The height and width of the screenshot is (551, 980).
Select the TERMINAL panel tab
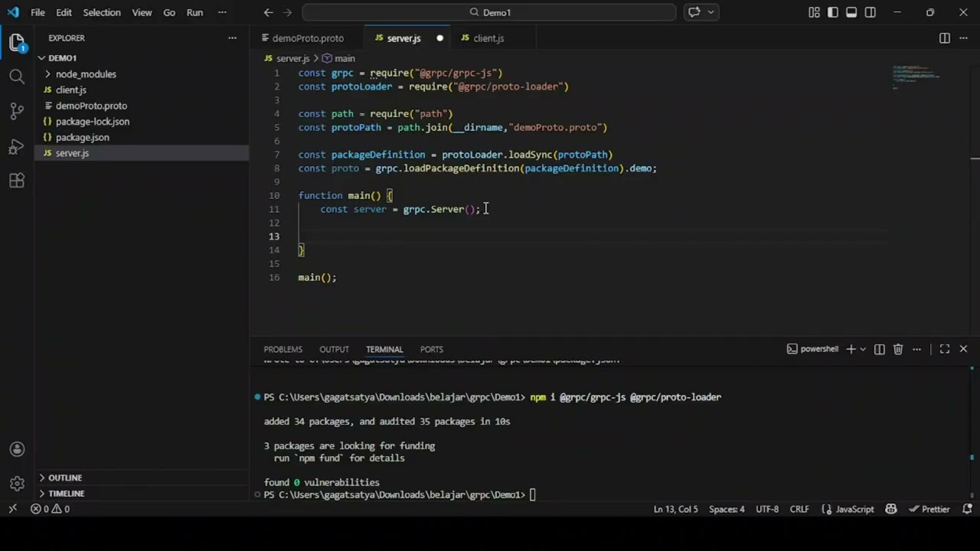384,349
